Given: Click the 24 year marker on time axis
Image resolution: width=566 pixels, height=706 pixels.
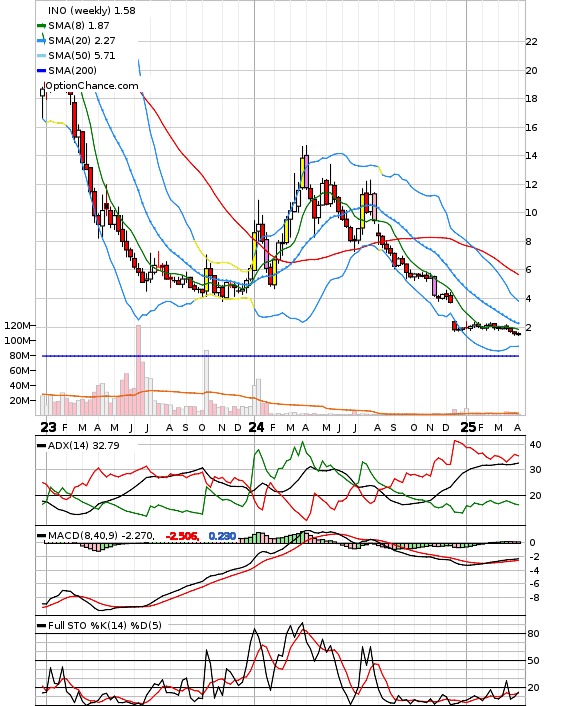Looking at the screenshot, I should [x=256, y=427].
